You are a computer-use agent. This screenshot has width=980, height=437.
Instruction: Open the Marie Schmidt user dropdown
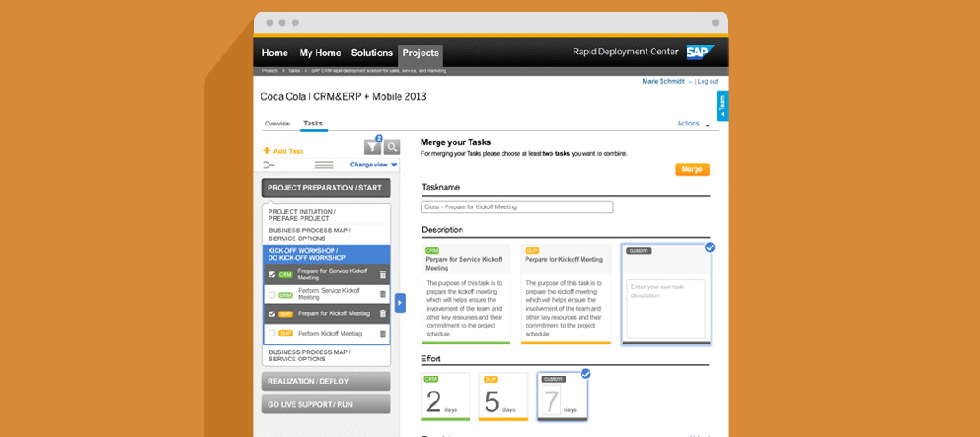click(x=667, y=81)
